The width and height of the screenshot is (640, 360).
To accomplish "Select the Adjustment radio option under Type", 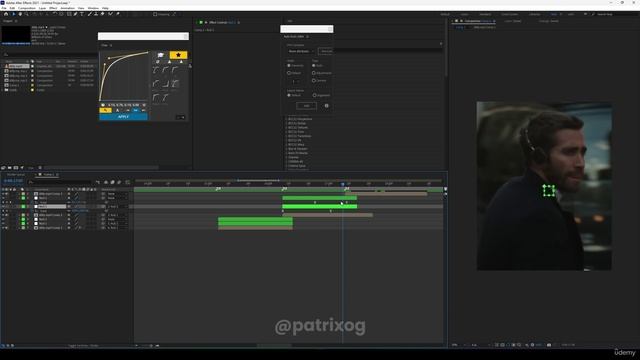I will click(314, 73).
